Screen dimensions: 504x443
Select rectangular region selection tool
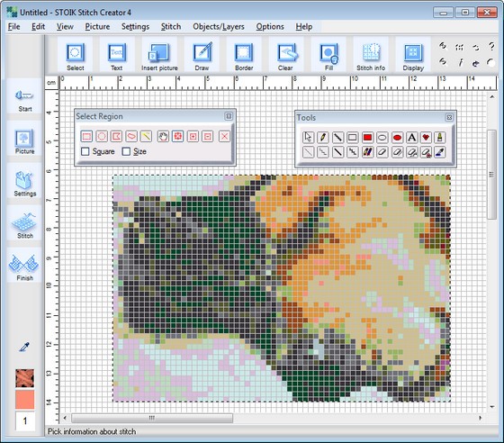86,136
